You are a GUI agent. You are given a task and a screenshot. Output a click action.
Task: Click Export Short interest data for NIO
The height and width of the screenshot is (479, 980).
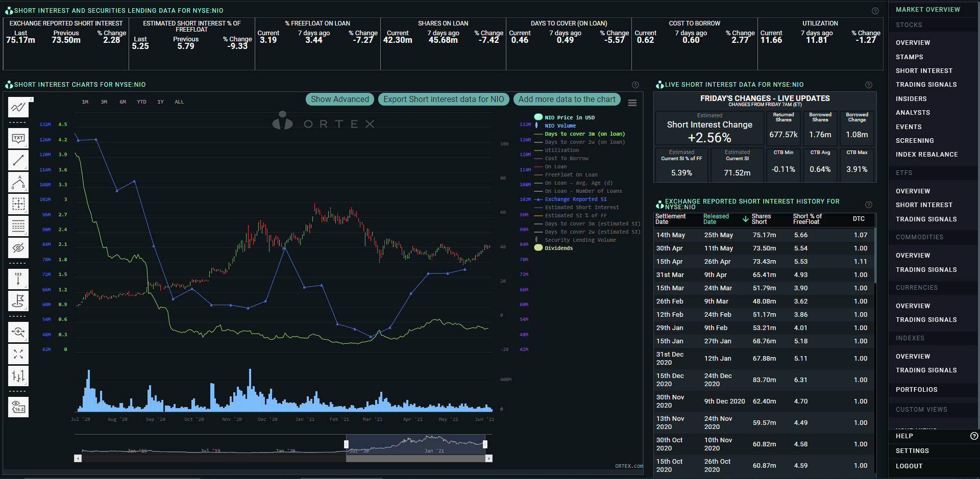point(443,99)
